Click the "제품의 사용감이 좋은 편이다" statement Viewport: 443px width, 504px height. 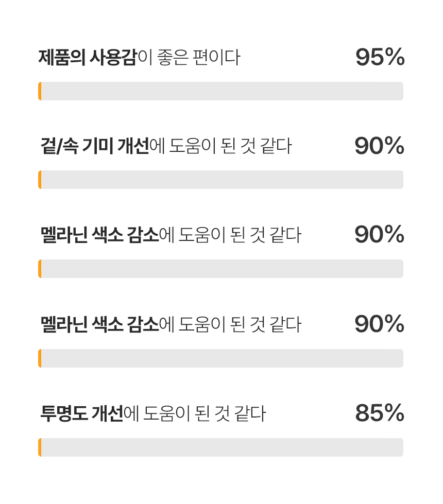coord(139,57)
